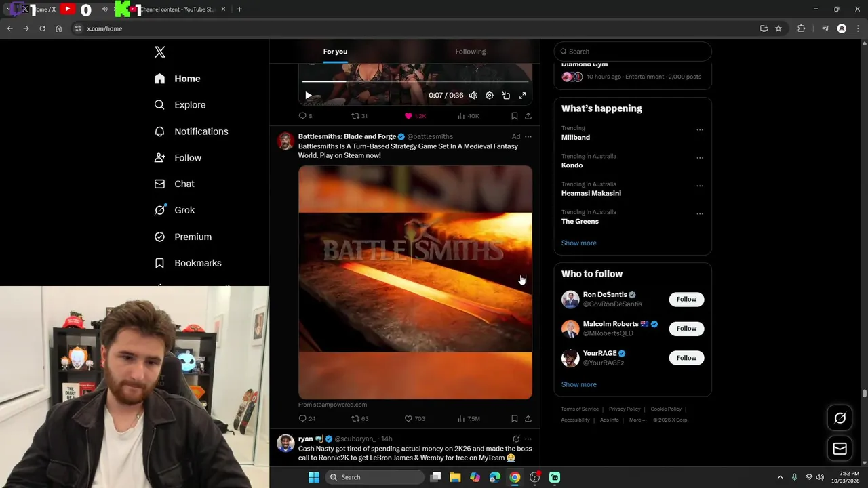Open Premium in the sidebar
The width and height of the screenshot is (868, 488).
(x=183, y=237)
